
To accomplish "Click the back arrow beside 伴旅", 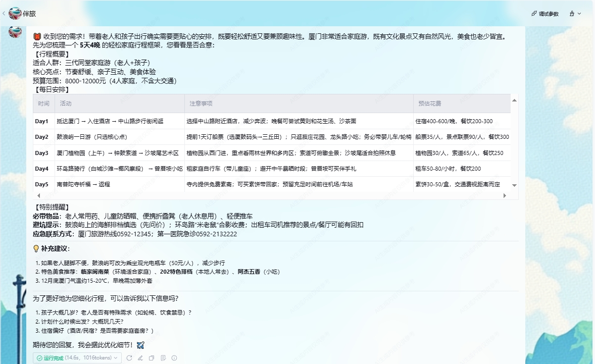I will pos(4,14).
